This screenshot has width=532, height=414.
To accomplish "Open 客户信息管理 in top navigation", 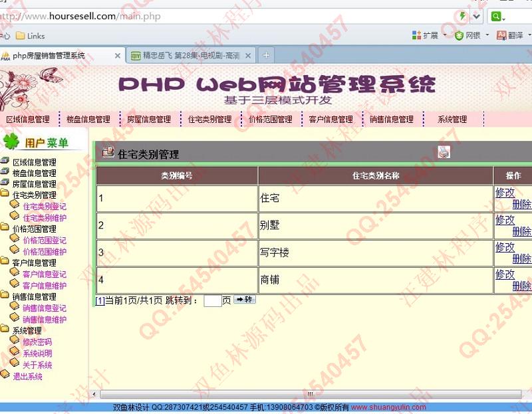I will point(331,120).
